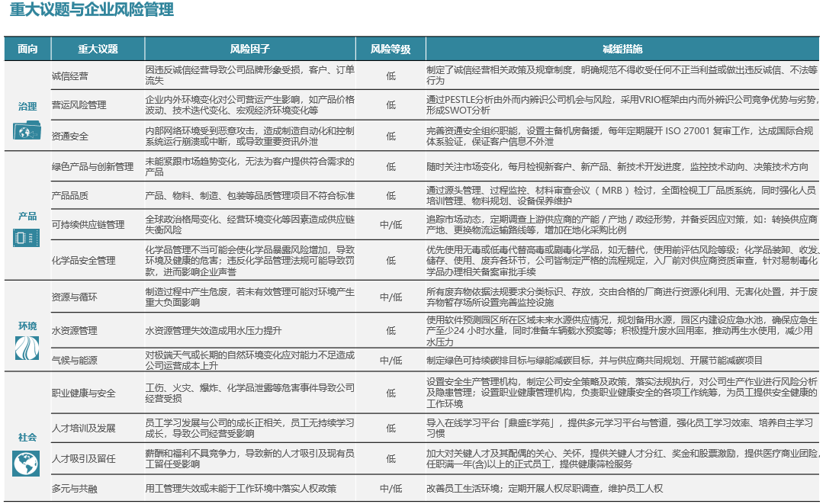Select the 产品 category label
This screenshot has height=504, width=826.
(x=27, y=217)
